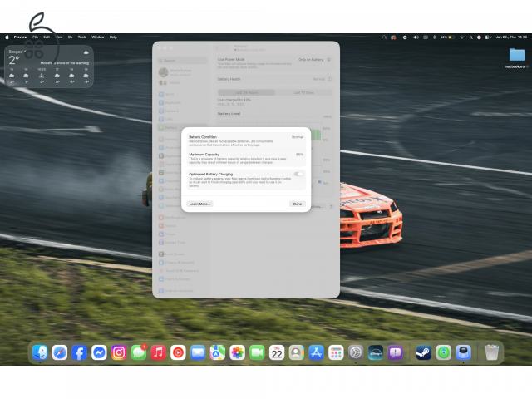
Task: Open the Help menu
Action: tap(113, 37)
